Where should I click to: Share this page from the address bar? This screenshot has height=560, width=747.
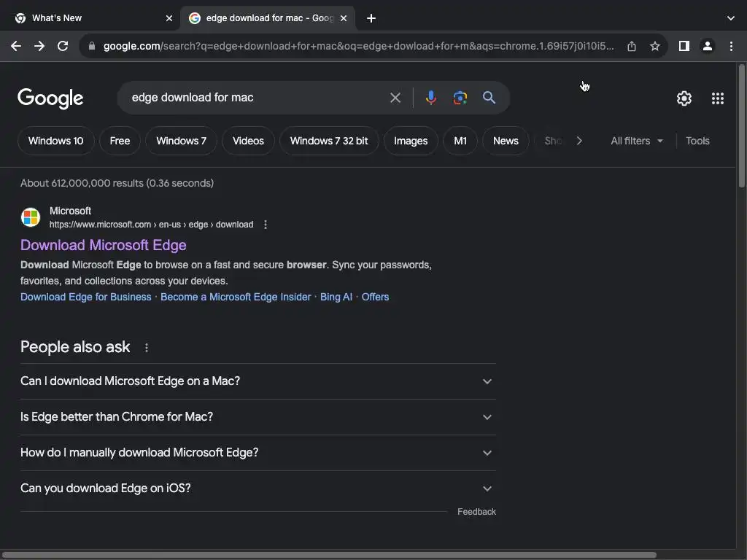[632, 46]
